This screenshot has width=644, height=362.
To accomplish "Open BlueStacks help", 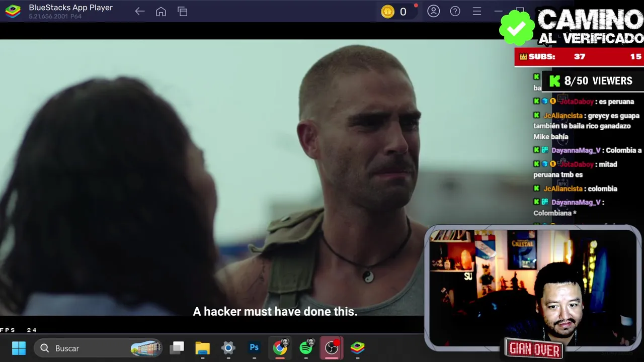I will coord(455,11).
